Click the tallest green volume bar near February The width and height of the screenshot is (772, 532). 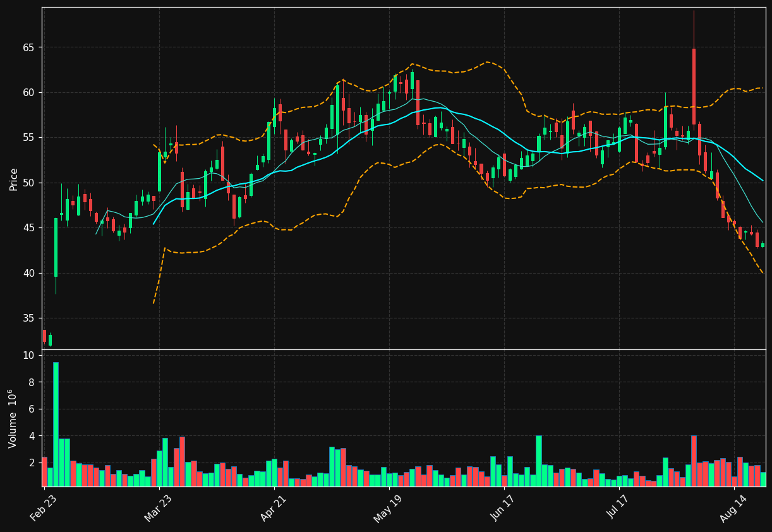56,424
